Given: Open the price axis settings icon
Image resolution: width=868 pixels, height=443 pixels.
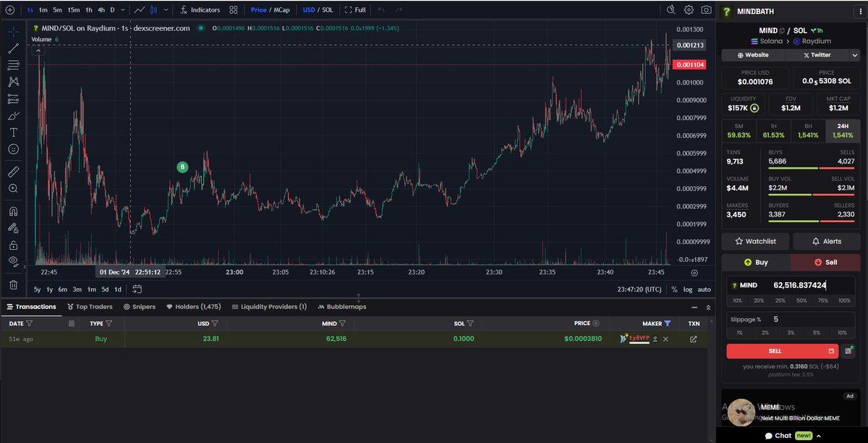Looking at the screenshot, I should 694,273.
